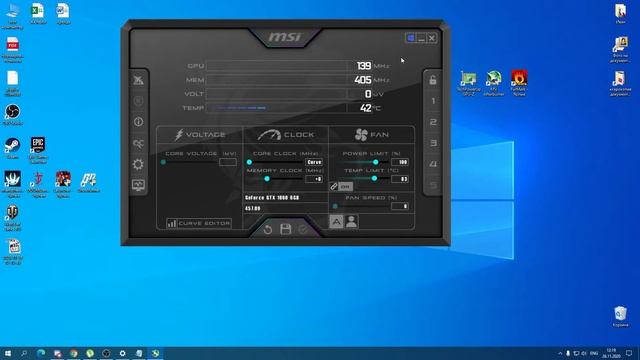Click the Power Limit '100' value field

400,162
